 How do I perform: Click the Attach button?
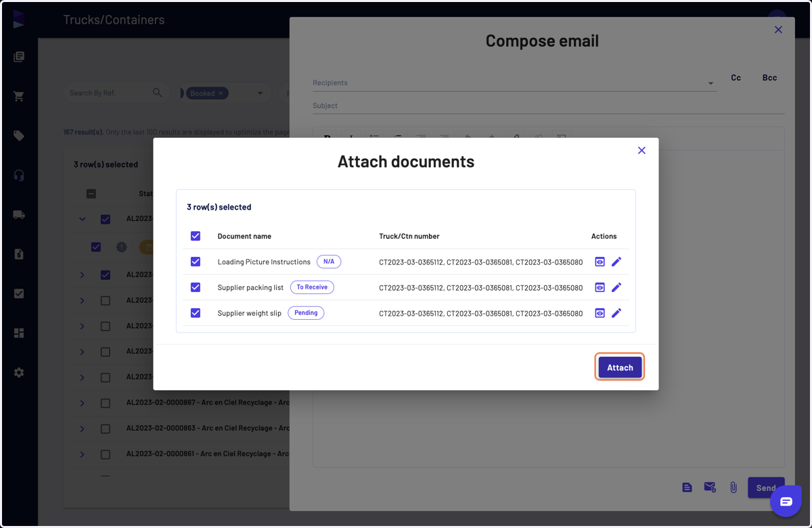(x=620, y=367)
